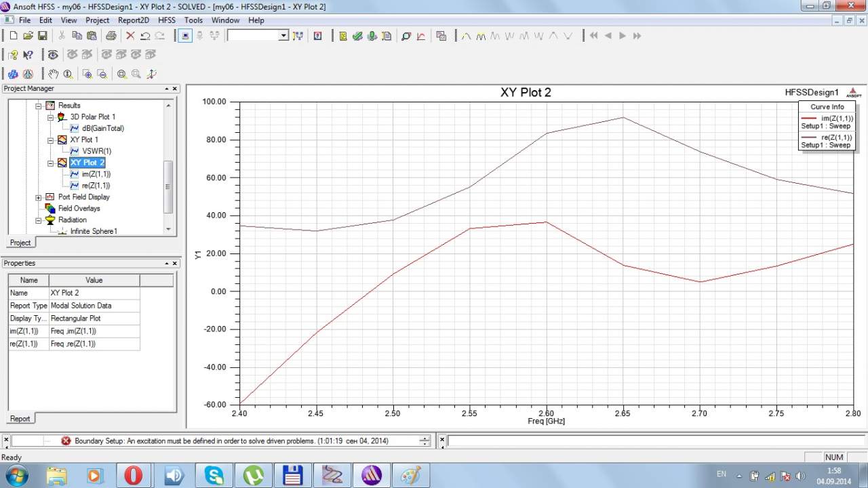
Task: Open the HFSS menu
Action: [x=167, y=20]
